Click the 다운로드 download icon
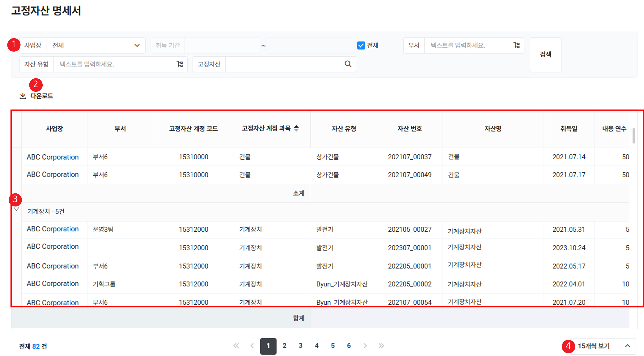644x356 pixels. (x=23, y=96)
